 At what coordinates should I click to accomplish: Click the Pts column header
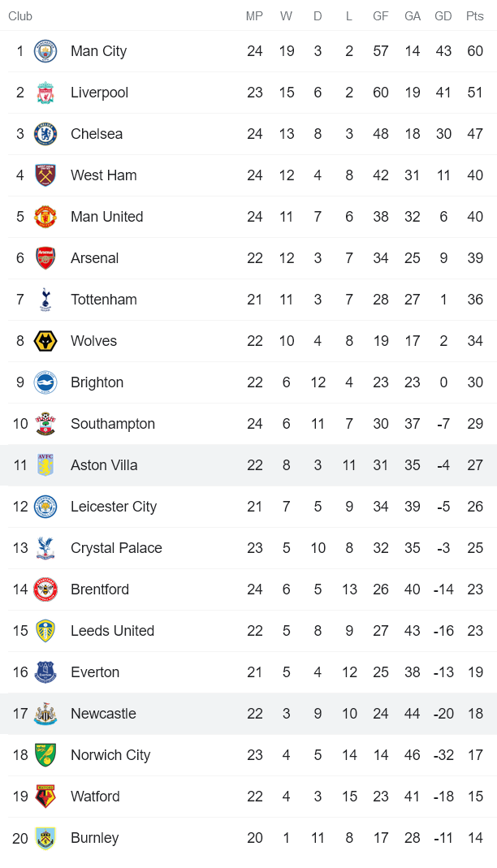(474, 16)
